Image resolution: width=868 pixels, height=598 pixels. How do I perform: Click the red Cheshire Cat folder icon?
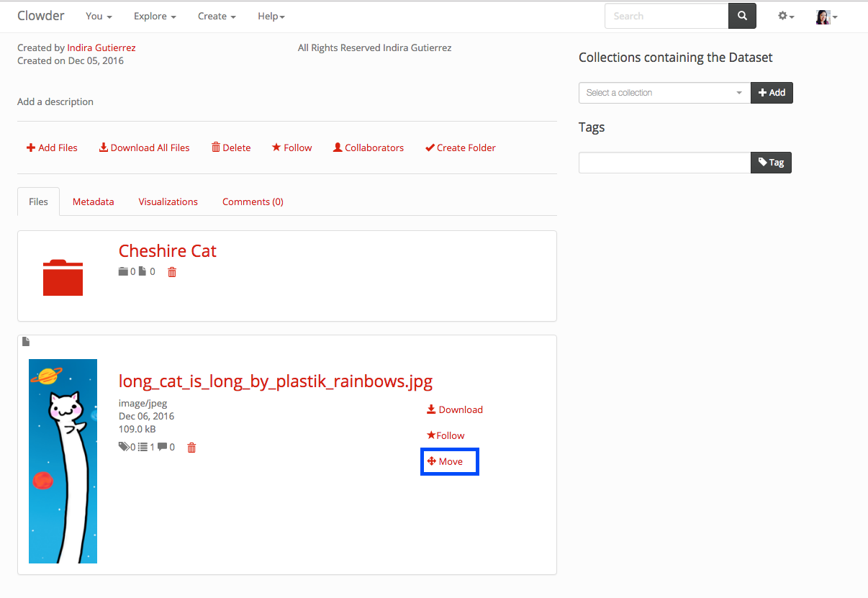63,277
